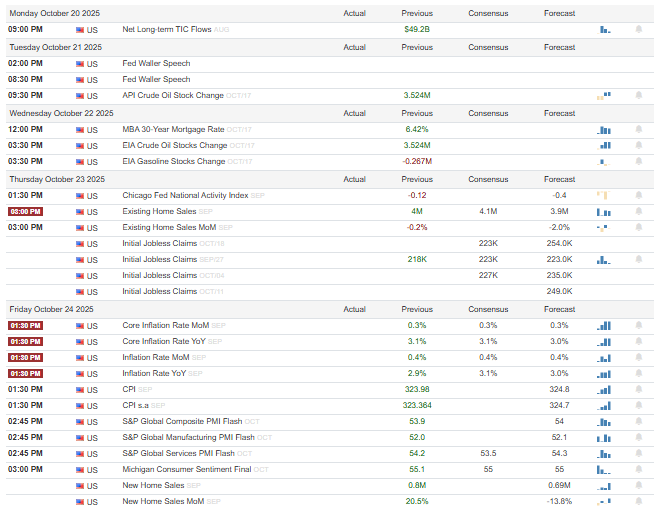
Task: Click Consensus header in Friday October 24 row
Action: pyautogui.click(x=488, y=309)
